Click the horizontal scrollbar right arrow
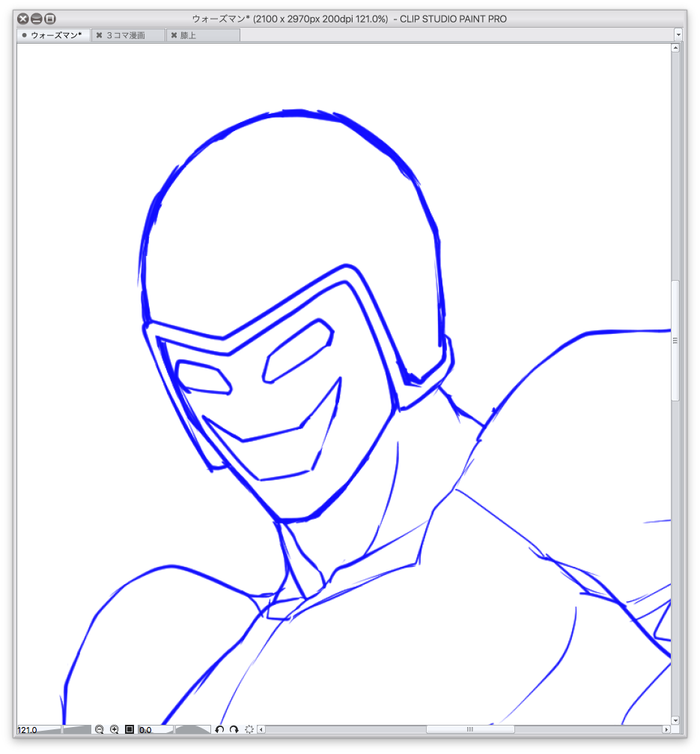This screenshot has height=754, width=700. 666,729
